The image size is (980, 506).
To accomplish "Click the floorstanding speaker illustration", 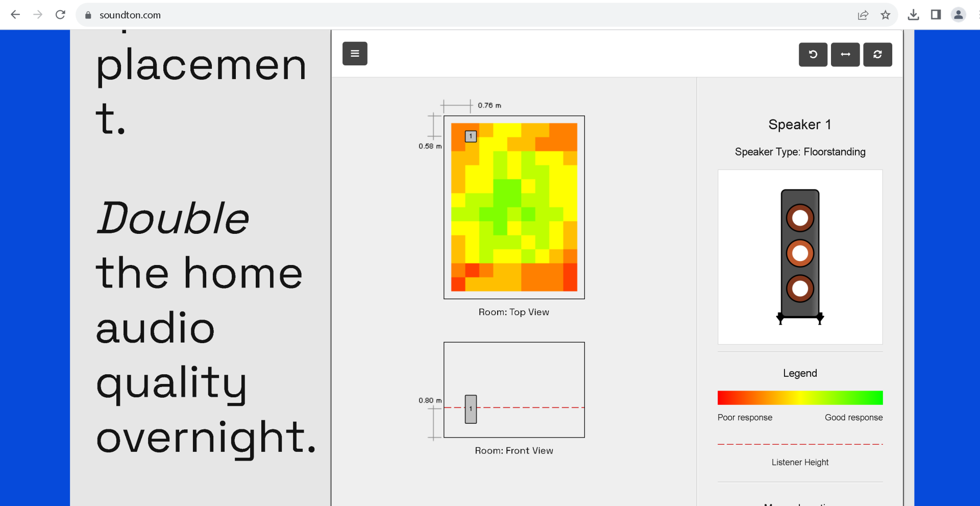I will coord(800,257).
